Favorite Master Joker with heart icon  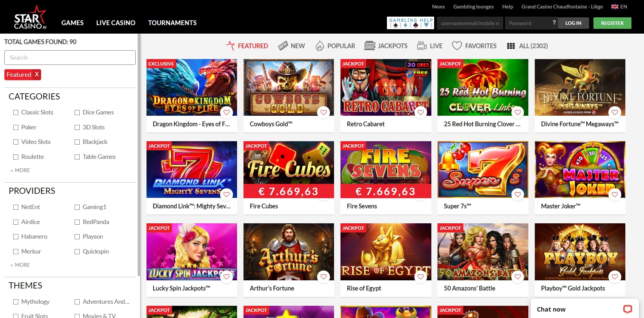(615, 194)
